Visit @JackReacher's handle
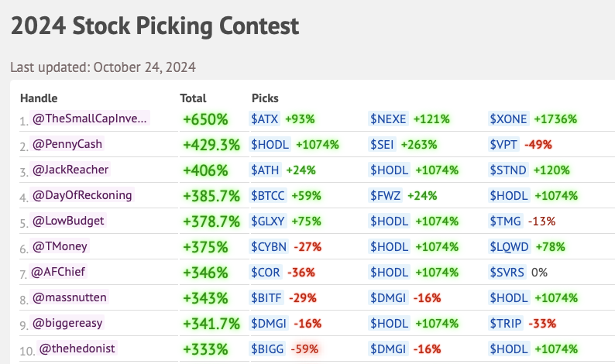 (70, 170)
